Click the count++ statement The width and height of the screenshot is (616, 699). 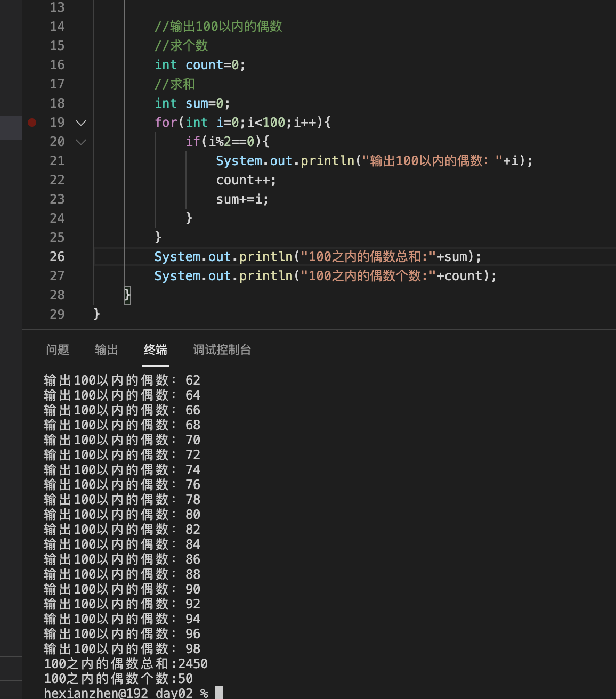point(246,180)
